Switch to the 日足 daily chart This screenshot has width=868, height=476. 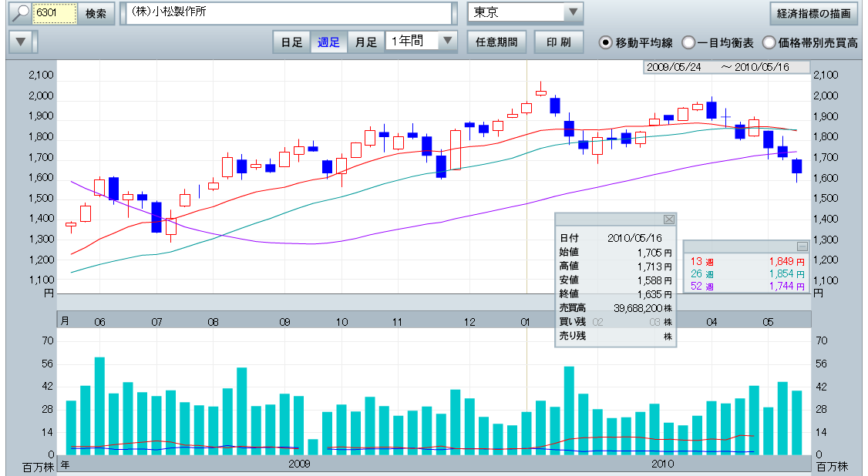click(x=291, y=42)
